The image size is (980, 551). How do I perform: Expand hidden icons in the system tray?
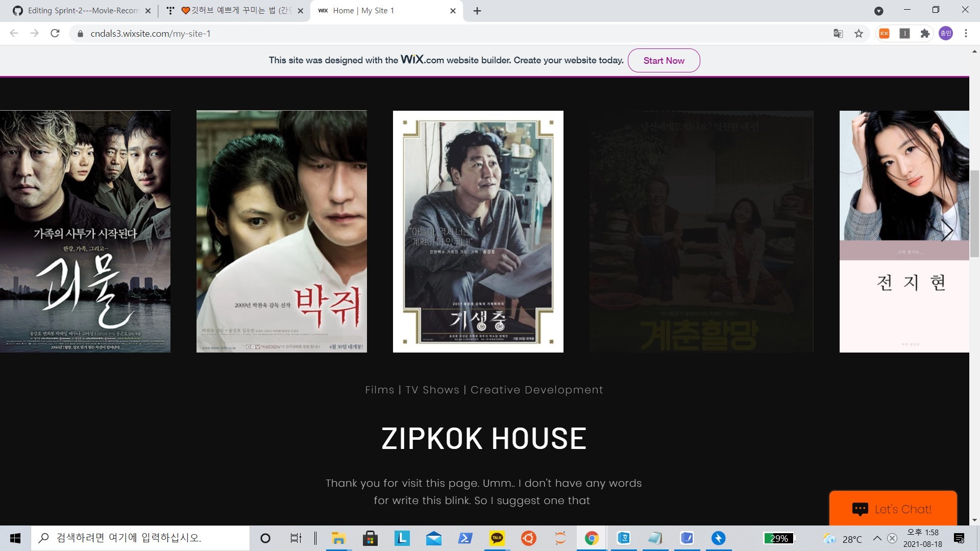[877, 538]
